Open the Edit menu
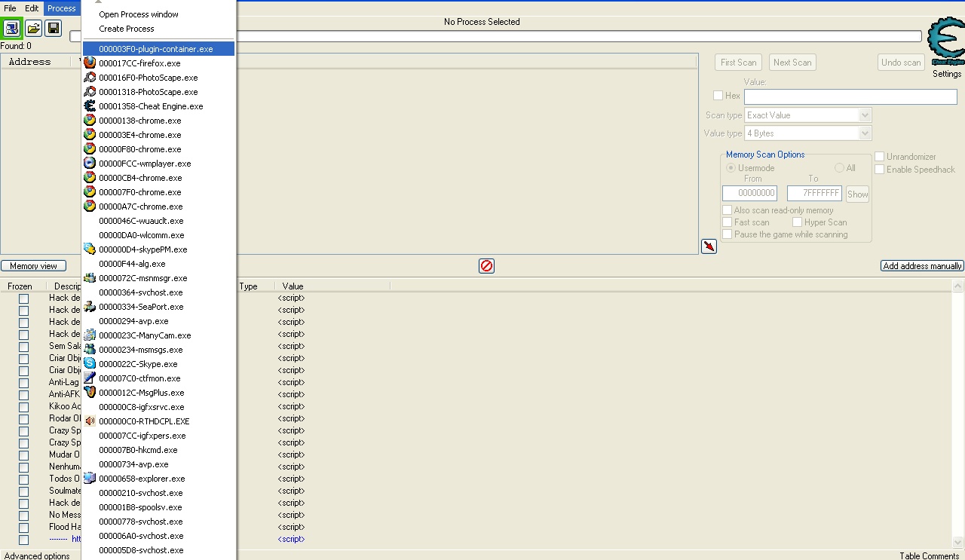Image resolution: width=965 pixels, height=560 pixels. pos(32,8)
